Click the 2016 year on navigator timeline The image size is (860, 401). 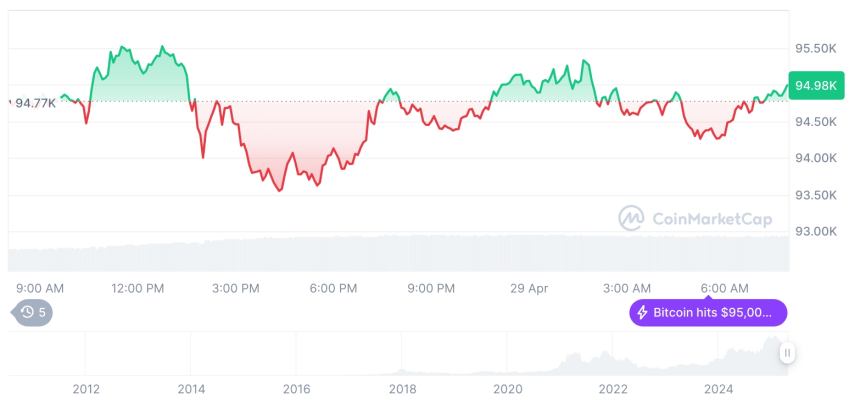tap(296, 389)
